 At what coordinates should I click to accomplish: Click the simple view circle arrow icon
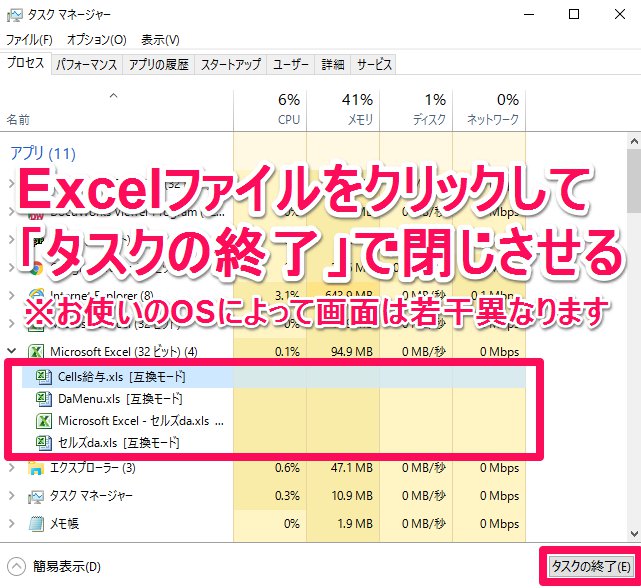pyautogui.click(x=16, y=567)
